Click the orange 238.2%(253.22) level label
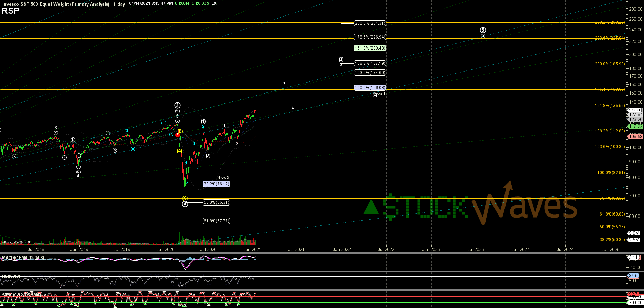The height and width of the screenshot is (308, 644). [x=610, y=22]
